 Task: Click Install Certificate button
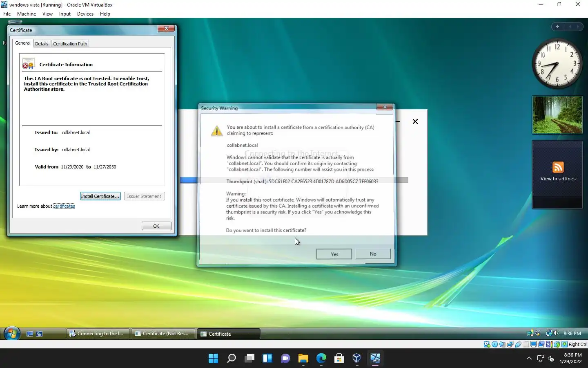(x=100, y=196)
